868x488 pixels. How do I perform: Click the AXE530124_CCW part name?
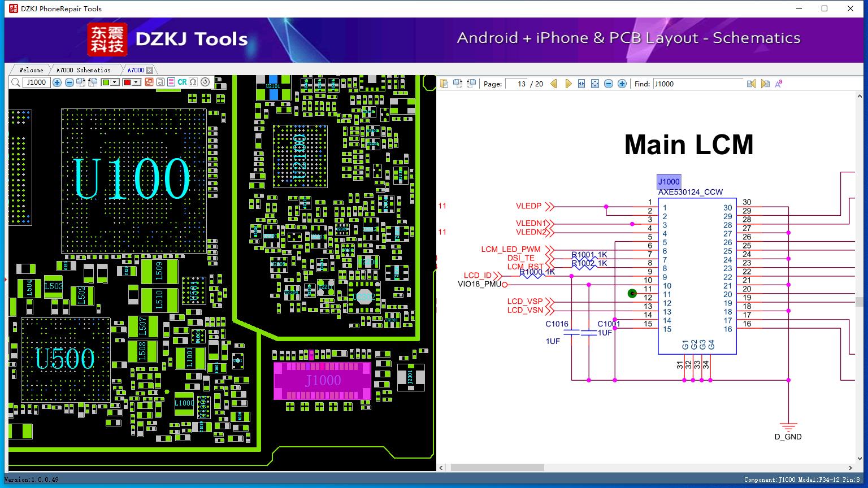[690, 192]
